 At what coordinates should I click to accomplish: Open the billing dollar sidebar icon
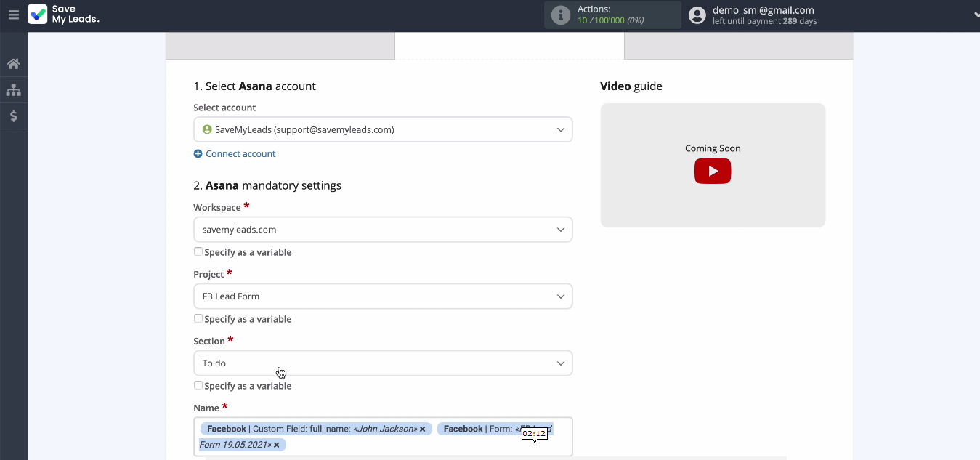(13, 116)
